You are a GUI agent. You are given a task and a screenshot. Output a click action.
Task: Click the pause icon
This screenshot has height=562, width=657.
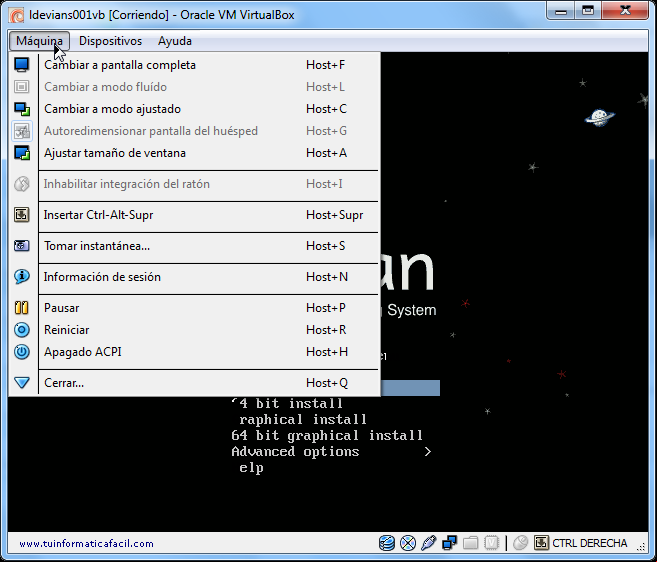click(22, 308)
